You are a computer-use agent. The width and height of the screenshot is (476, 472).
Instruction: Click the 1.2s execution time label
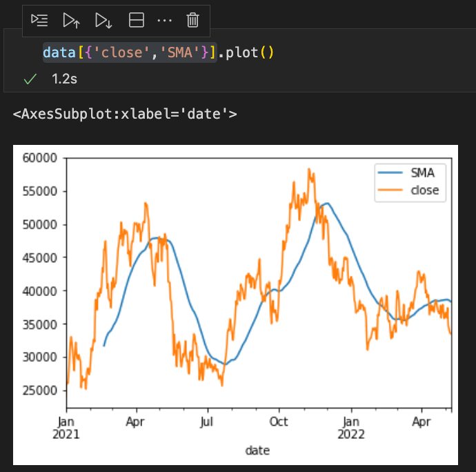point(64,79)
